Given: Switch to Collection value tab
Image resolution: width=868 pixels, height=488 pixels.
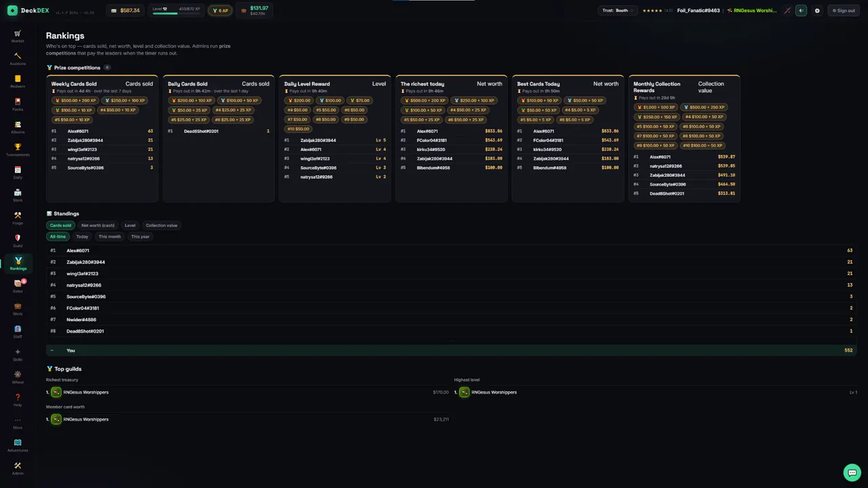Looking at the screenshot, I should coord(161,225).
